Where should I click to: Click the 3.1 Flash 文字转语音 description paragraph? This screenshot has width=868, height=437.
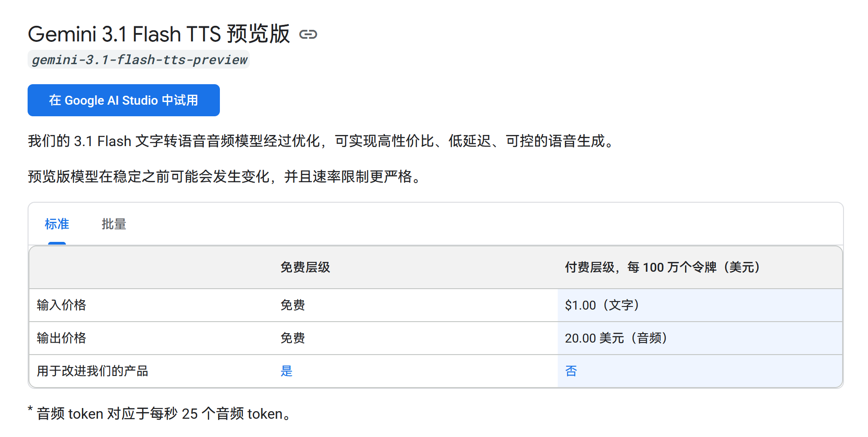[x=321, y=141]
